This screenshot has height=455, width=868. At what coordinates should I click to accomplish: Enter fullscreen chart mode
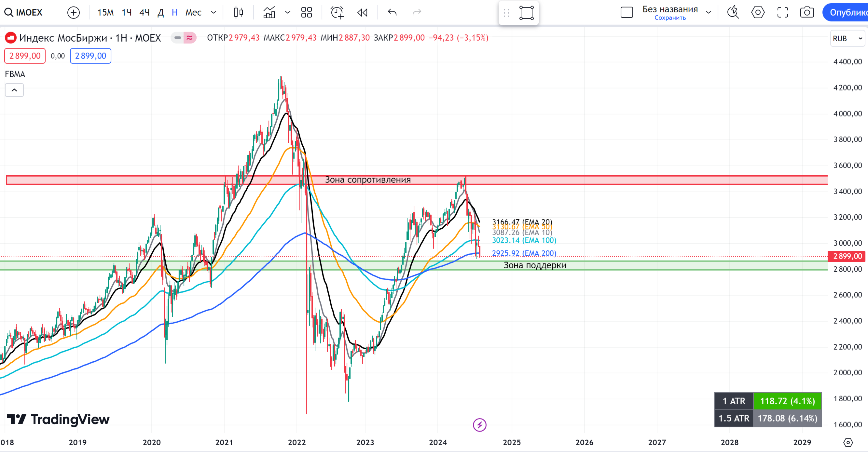(x=782, y=12)
